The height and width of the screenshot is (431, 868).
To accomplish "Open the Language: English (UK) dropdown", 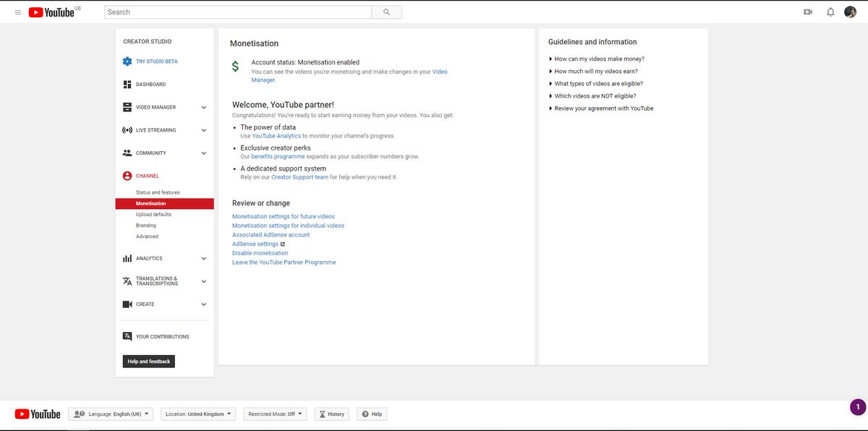I will (x=111, y=414).
